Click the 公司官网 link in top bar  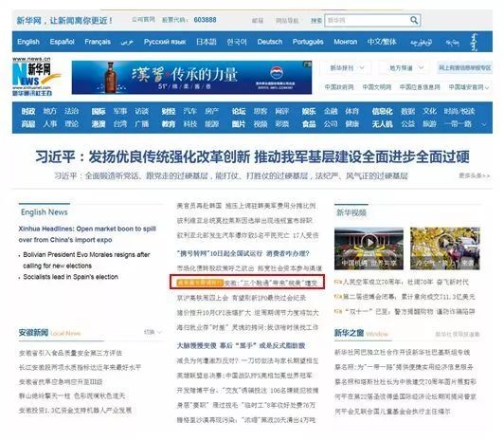click(143, 20)
